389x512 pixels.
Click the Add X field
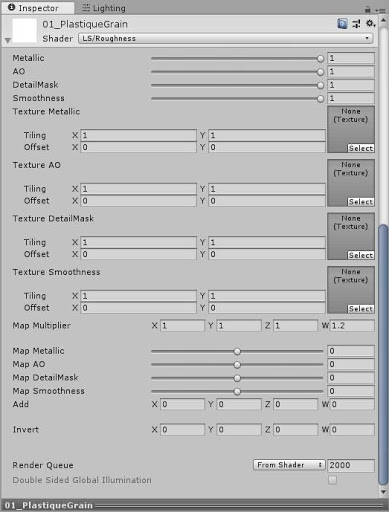pos(182,404)
